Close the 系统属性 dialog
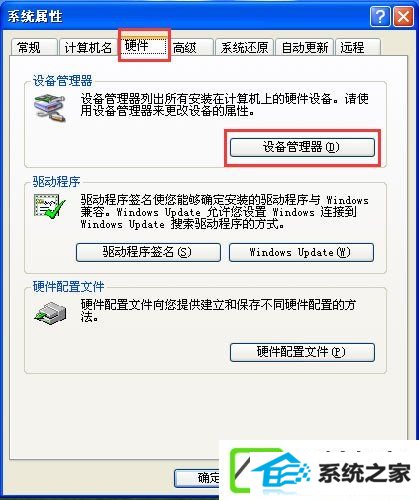This screenshot has height=500, width=419. tap(403, 16)
